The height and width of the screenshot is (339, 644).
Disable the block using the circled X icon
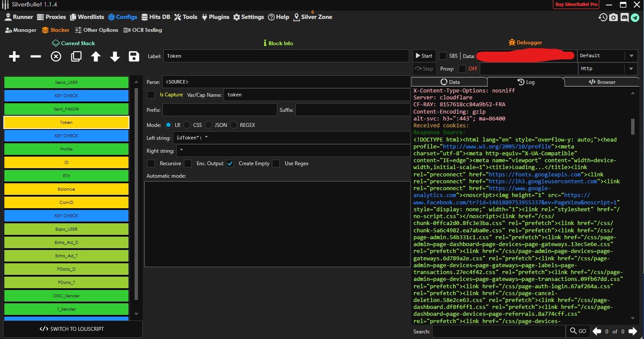click(56, 56)
